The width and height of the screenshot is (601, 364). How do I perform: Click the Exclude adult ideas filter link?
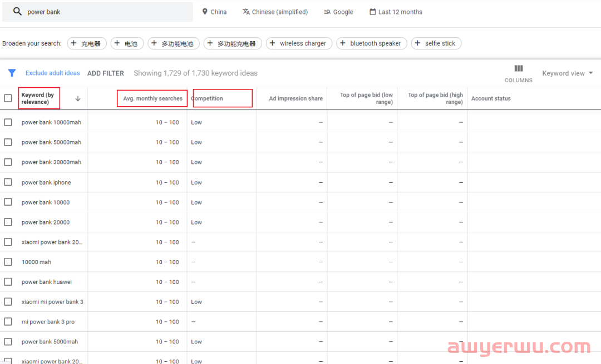[x=52, y=73]
